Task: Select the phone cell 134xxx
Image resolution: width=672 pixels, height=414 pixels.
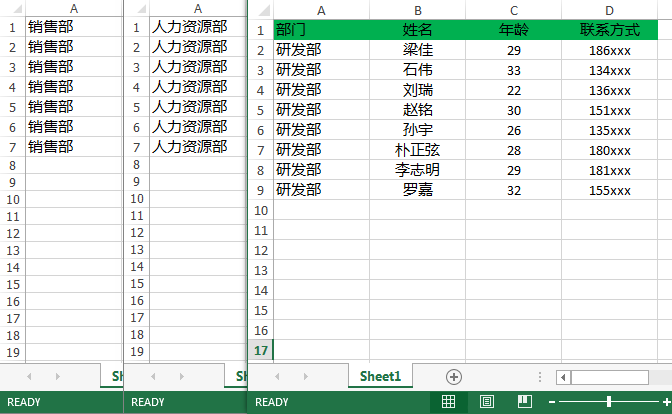Action: point(609,70)
